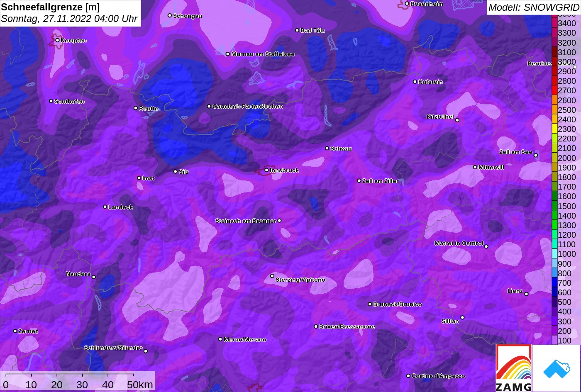Screen dimensions: 581x392
Task: Click the 700 m blue legend swatch
Action: tap(554, 283)
